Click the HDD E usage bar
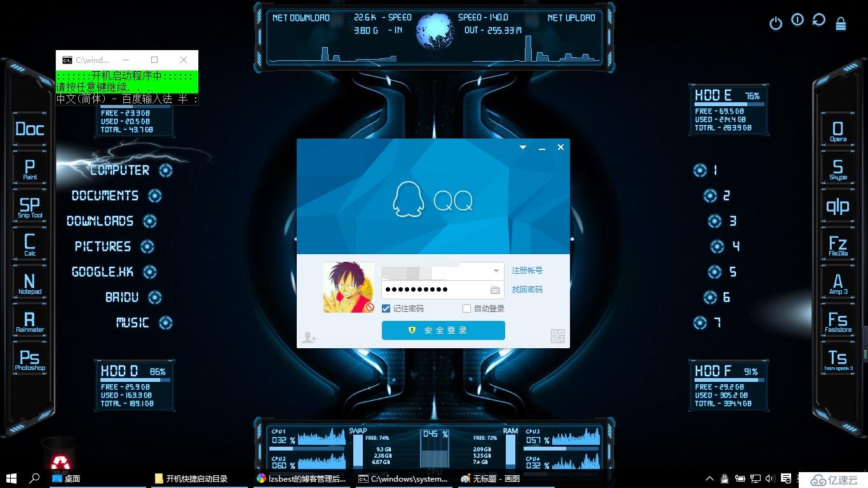This screenshot has width=868, height=488. [x=729, y=104]
